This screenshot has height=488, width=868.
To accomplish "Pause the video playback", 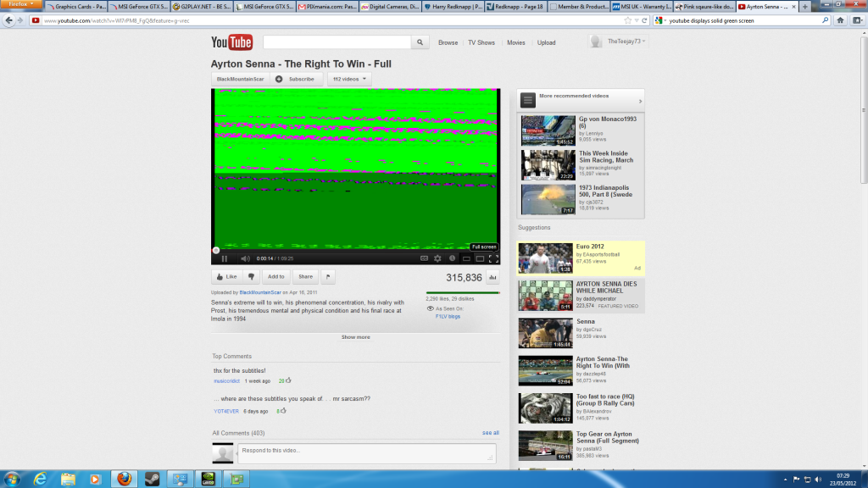I will [225, 259].
